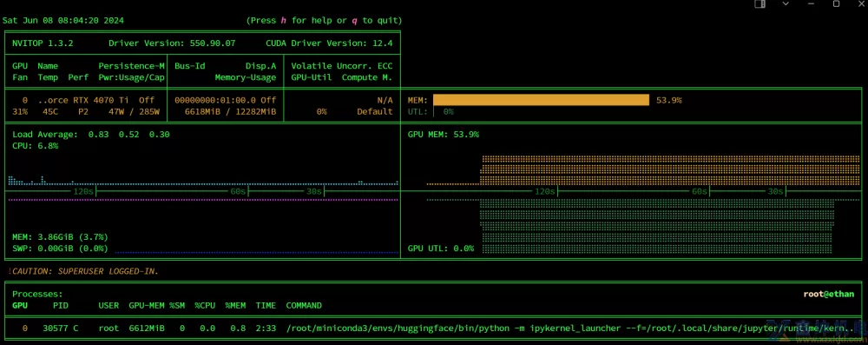Click the fan speed '31%'
The image size is (868, 345).
(x=20, y=111)
